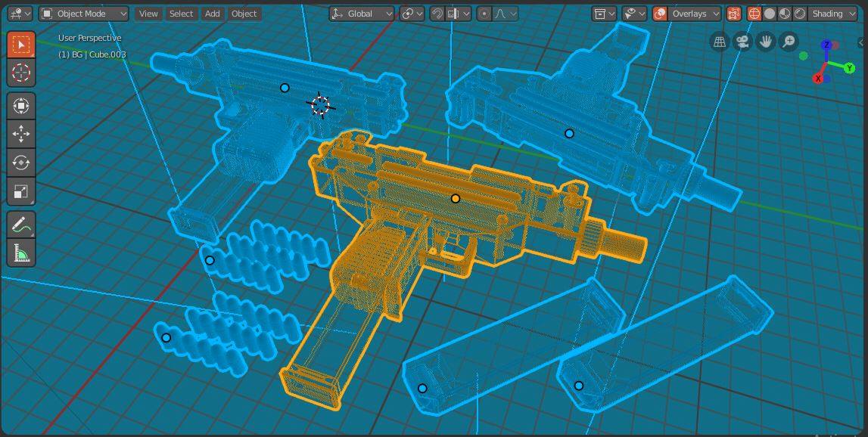The height and width of the screenshot is (437, 868).
Task: Activate the Cursor tool
Action: point(21,73)
